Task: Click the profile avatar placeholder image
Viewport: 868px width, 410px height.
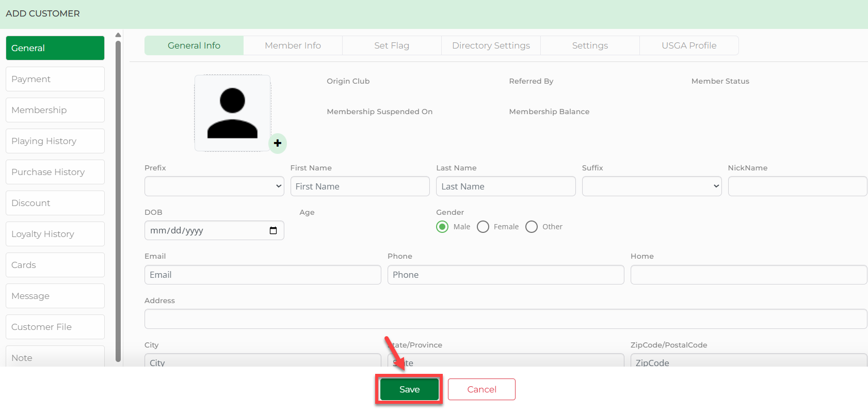Action: (232, 114)
